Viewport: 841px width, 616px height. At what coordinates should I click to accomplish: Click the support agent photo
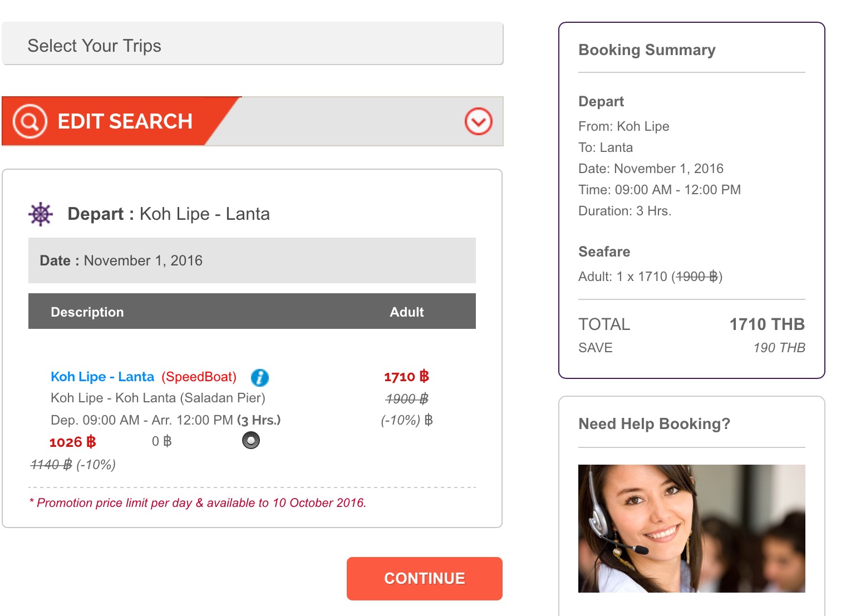pyautogui.click(x=692, y=529)
